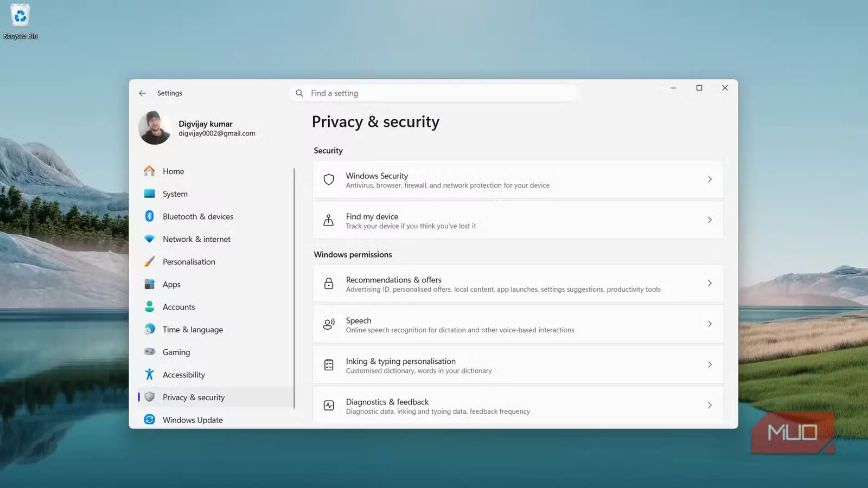Open Diagnostics & feedback settings
Screen dimensions: 868x488
[518, 404]
